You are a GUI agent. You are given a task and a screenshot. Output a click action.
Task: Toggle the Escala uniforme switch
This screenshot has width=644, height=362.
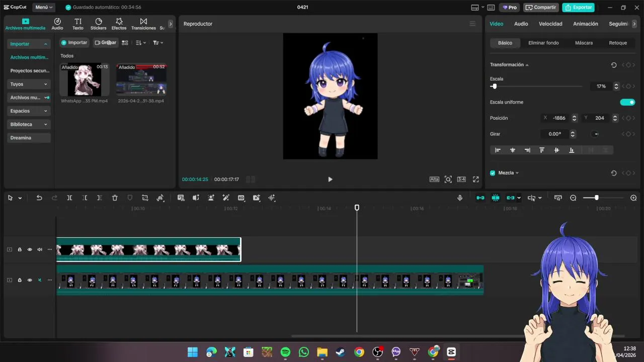pyautogui.click(x=627, y=102)
